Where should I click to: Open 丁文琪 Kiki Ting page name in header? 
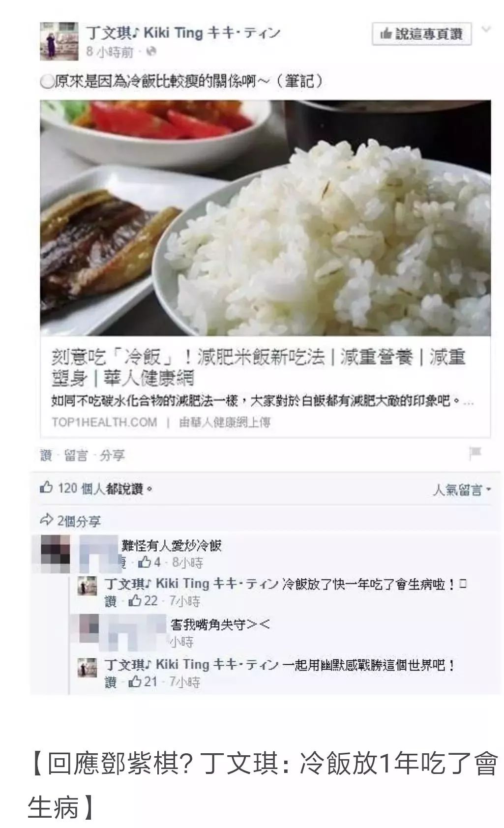(x=183, y=33)
